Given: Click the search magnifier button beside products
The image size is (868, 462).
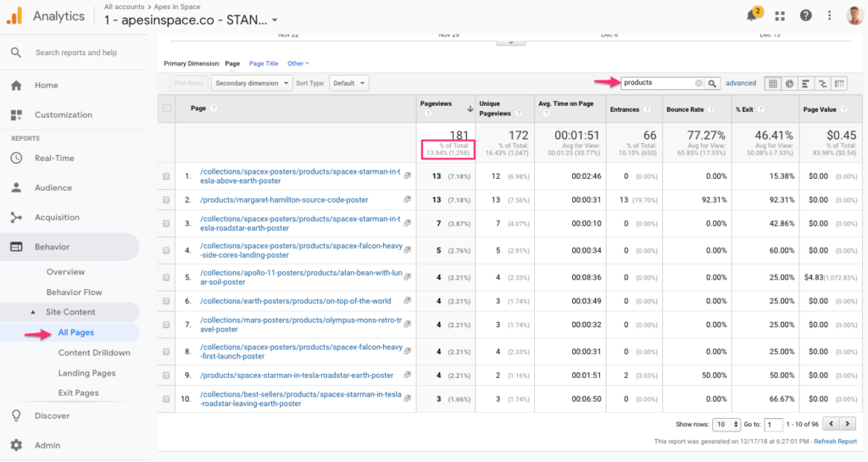Looking at the screenshot, I should tap(712, 83).
